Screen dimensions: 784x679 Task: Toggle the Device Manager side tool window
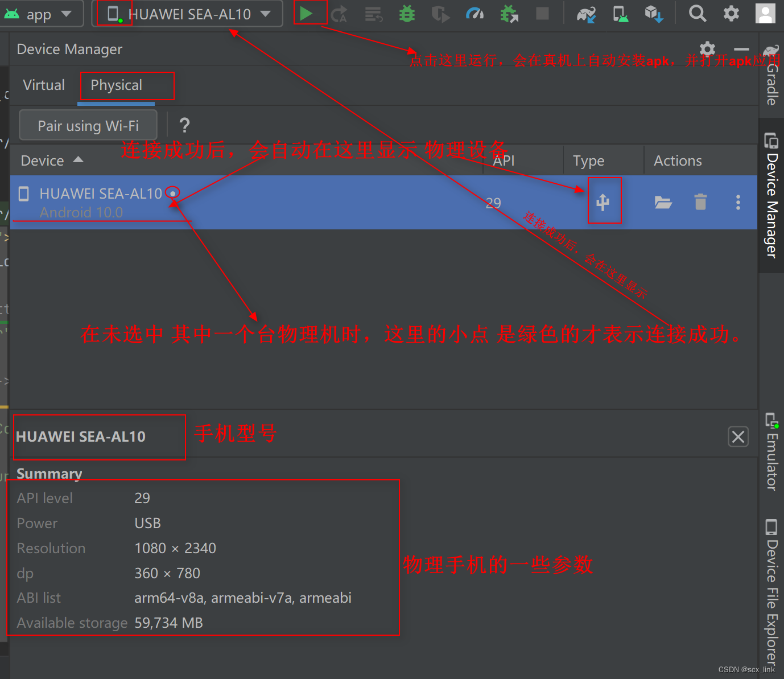point(771,196)
